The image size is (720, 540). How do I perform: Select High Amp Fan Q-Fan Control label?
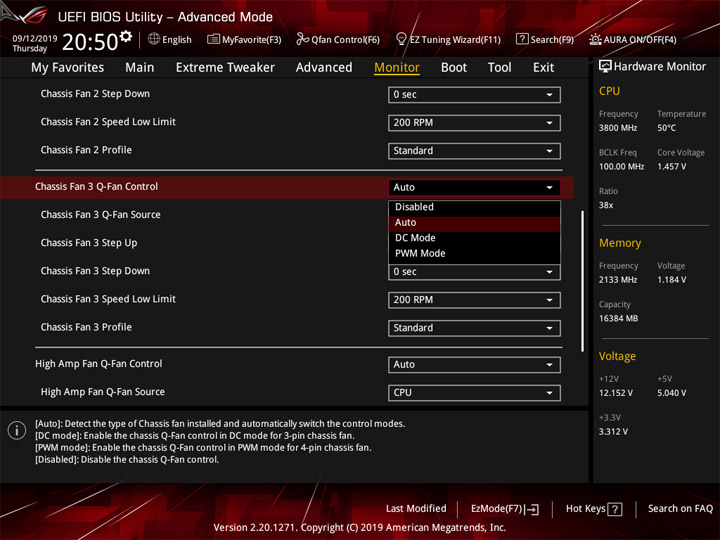(x=99, y=364)
